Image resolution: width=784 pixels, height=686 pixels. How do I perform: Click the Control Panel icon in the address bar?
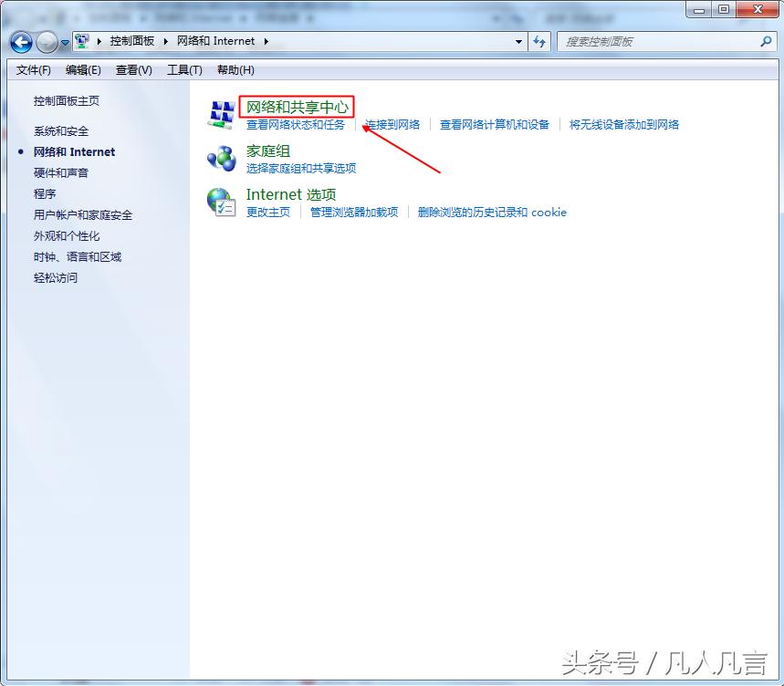[x=83, y=41]
